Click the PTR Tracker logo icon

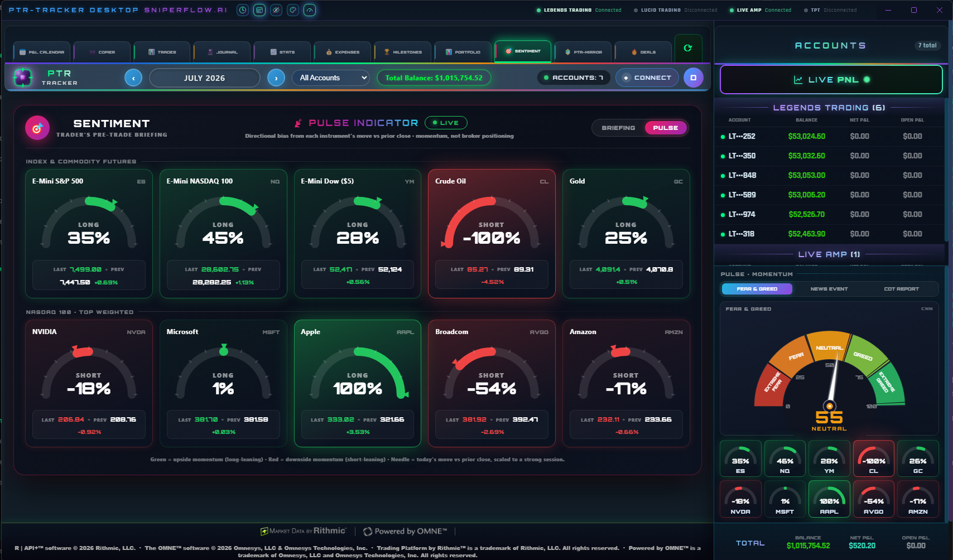coord(23,78)
